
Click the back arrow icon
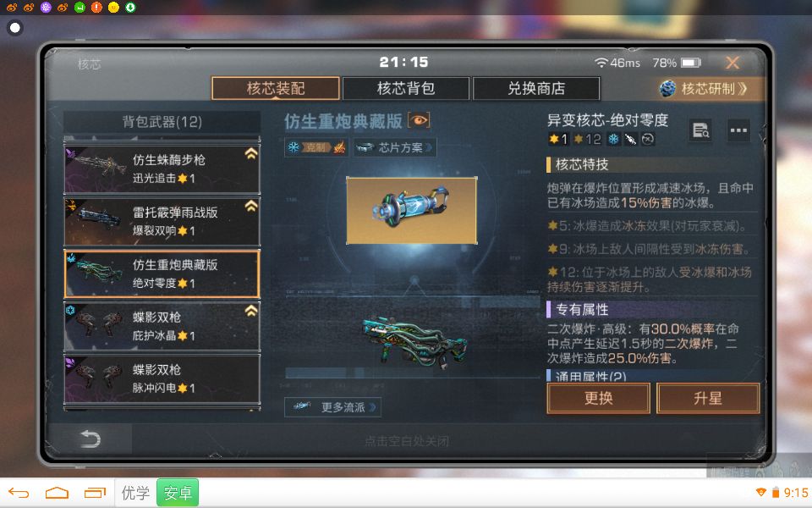point(91,439)
